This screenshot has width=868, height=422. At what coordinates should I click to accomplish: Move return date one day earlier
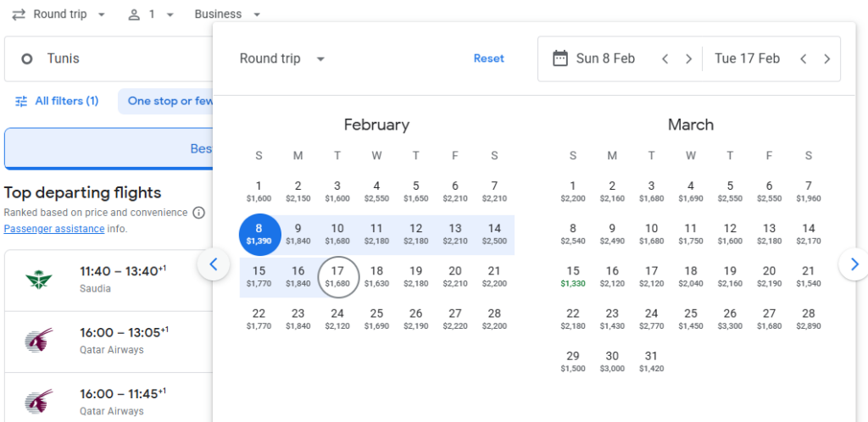(804, 58)
